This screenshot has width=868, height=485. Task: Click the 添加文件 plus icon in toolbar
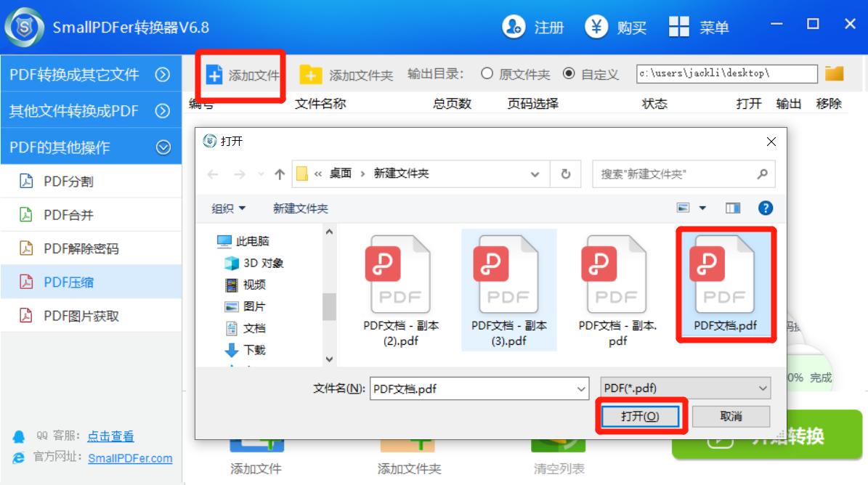pyautogui.click(x=214, y=75)
